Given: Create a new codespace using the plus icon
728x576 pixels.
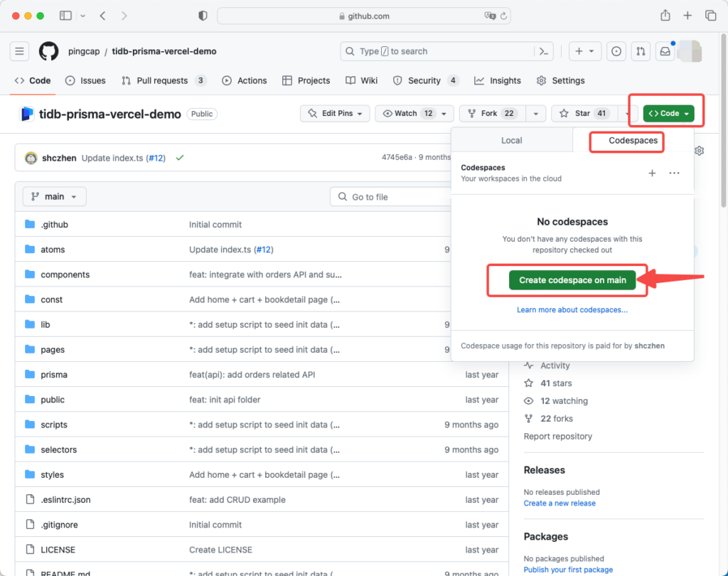Looking at the screenshot, I should tap(652, 173).
